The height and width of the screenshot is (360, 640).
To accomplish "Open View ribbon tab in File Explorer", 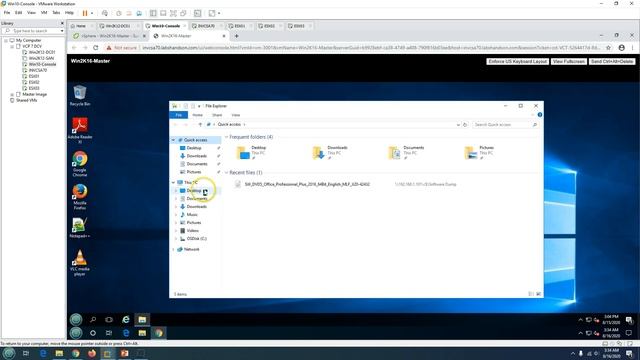I will pos(236,115).
